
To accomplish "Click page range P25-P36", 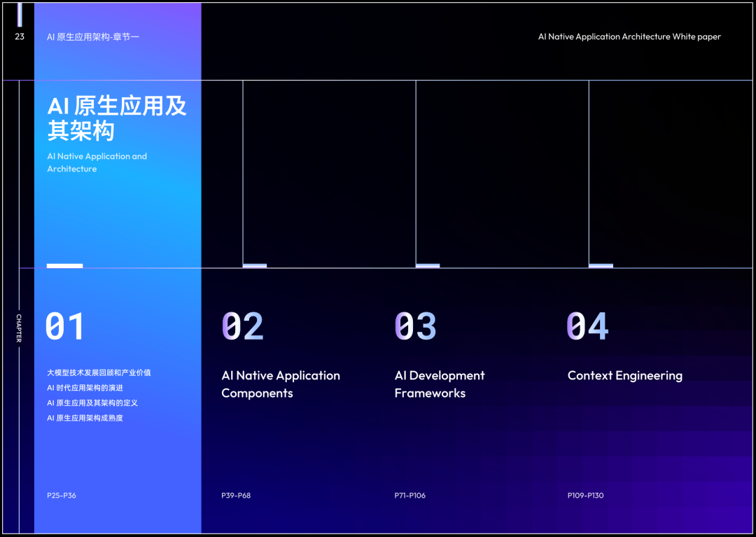I will tap(62, 495).
